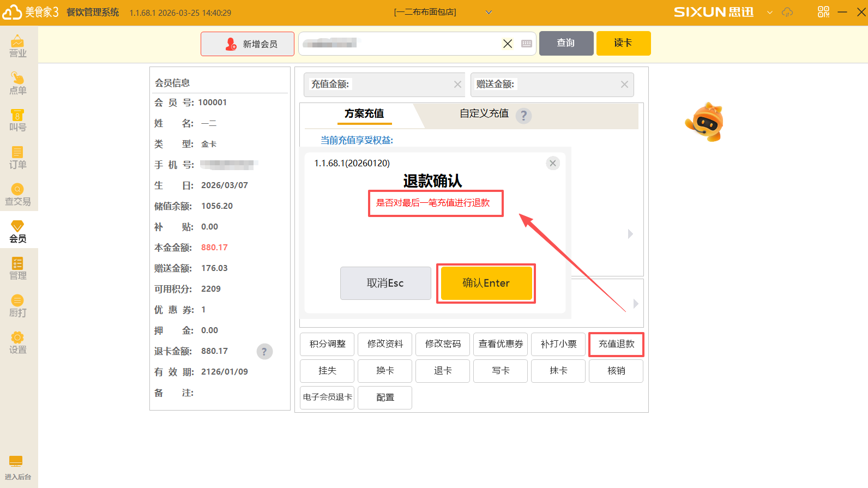This screenshot has width=868, height=488.
Task: Open the 订单 orders icon
Action: pos(17,157)
